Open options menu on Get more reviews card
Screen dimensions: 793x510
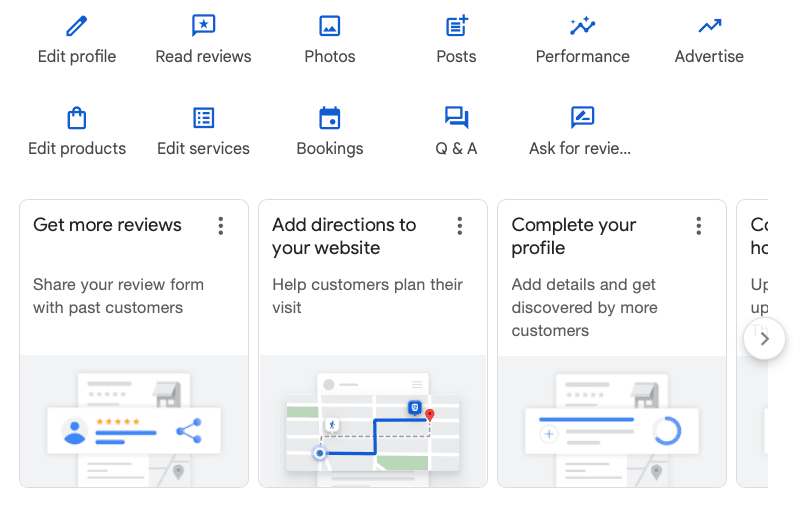221,226
